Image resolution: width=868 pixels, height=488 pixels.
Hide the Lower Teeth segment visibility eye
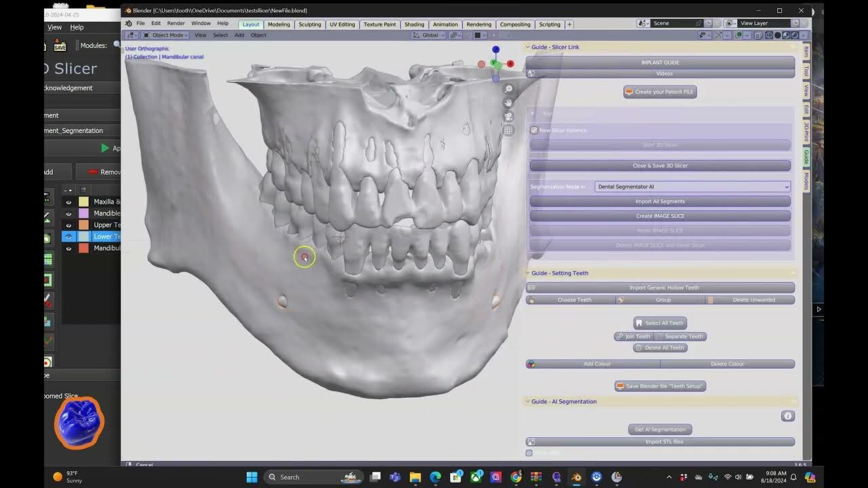click(68, 236)
